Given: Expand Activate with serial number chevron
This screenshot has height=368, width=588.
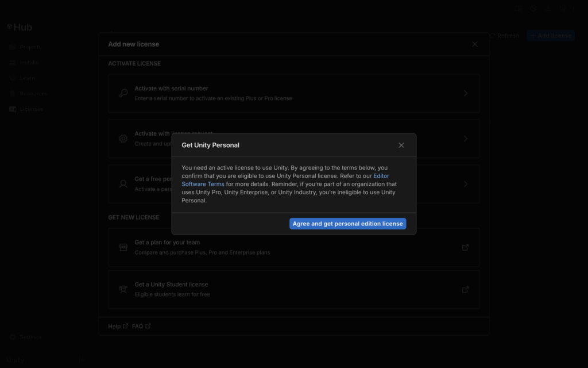Looking at the screenshot, I should click(466, 93).
